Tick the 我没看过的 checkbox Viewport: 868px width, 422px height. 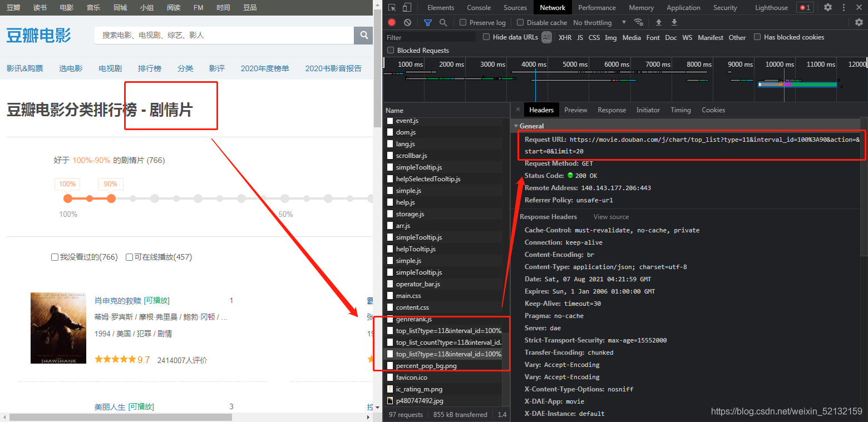[55, 257]
